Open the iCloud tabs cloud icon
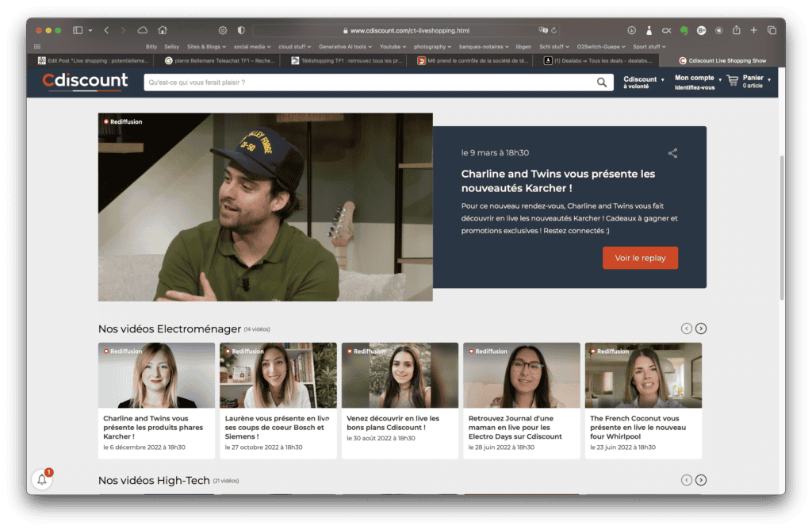812x530 pixels. pos(142,30)
